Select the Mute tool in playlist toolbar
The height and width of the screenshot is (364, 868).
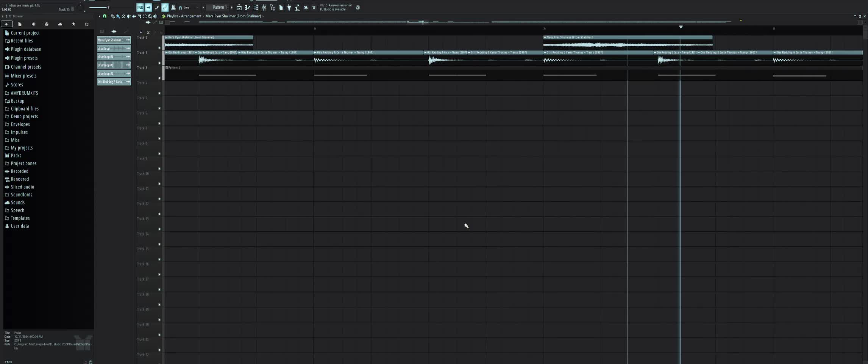click(x=128, y=16)
